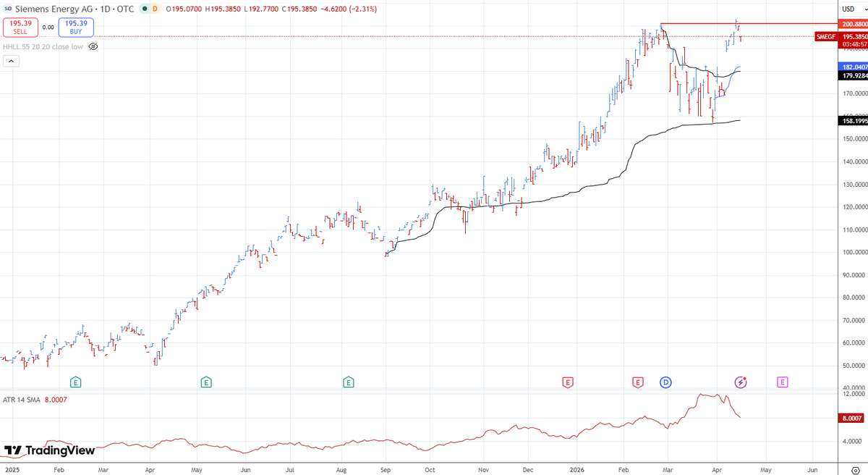Click the green market status dot
The image size is (868, 475).
point(145,9)
